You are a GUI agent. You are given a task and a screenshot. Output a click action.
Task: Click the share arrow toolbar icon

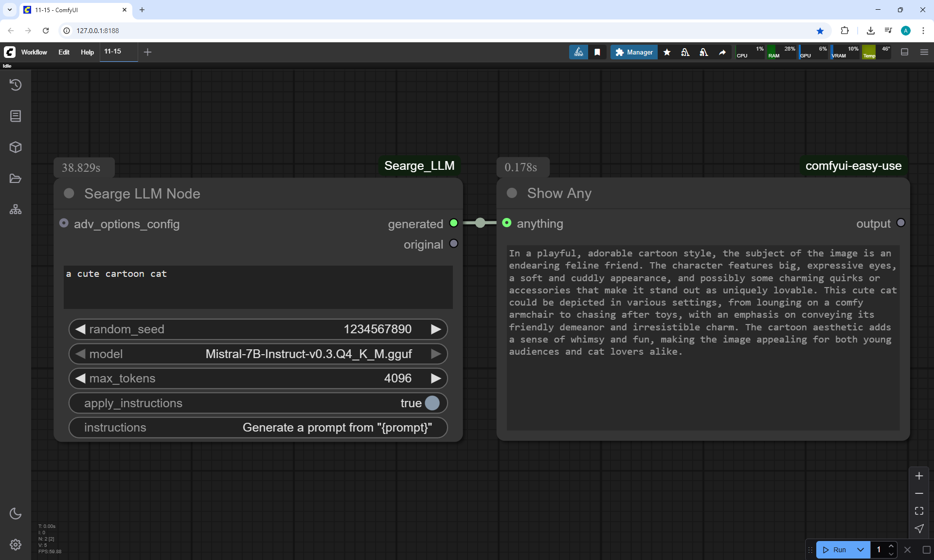pyautogui.click(x=722, y=52)
